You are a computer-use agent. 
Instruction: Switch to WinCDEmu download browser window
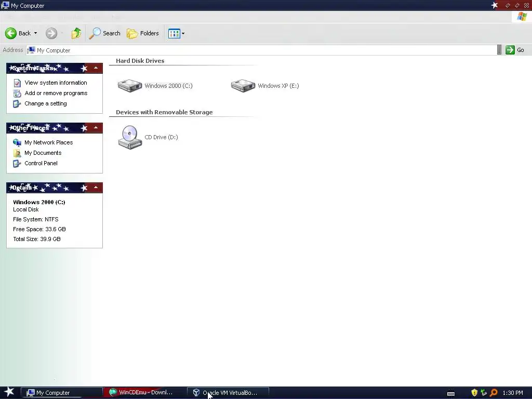(145, 393)
